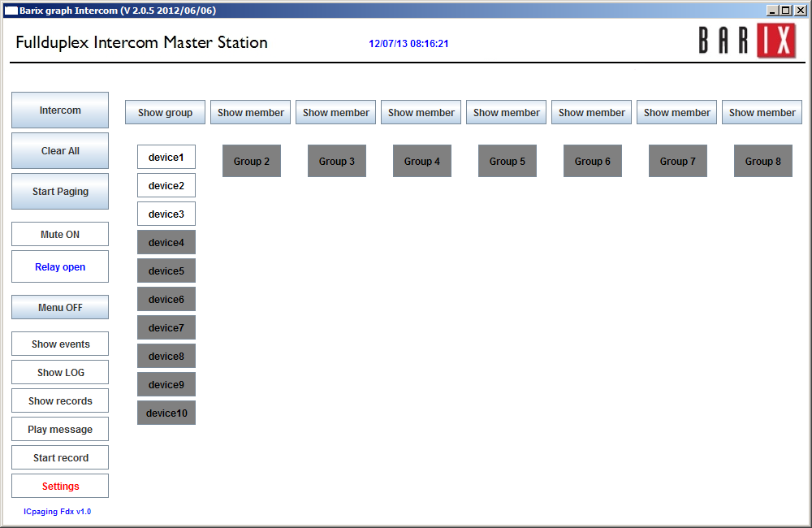Toggle the Mute ON button
812x528 pixels.
click(x=60, y=235)
